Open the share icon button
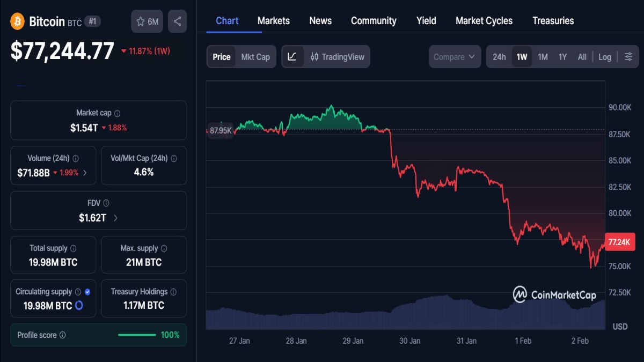 pyautogui.click(x=178, y=21)
